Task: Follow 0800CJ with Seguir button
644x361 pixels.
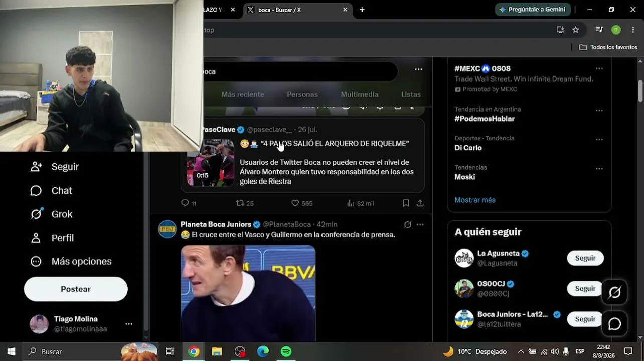Action: point(585,288)
